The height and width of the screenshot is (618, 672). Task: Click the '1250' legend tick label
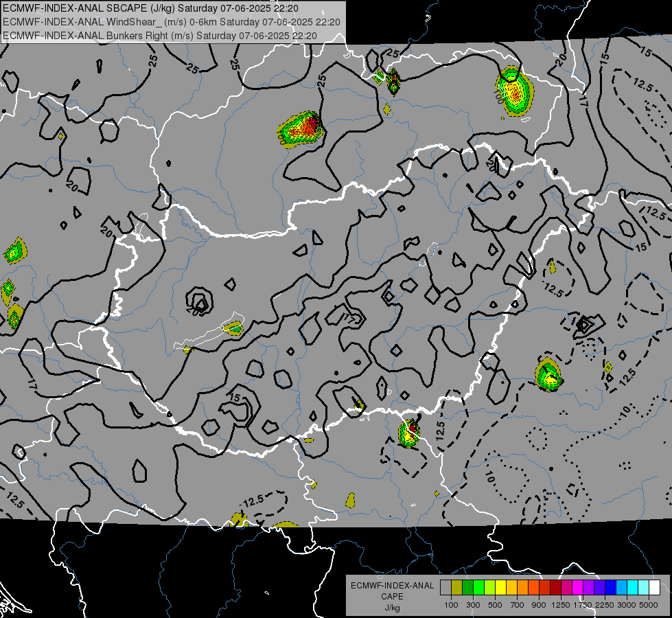561,605
